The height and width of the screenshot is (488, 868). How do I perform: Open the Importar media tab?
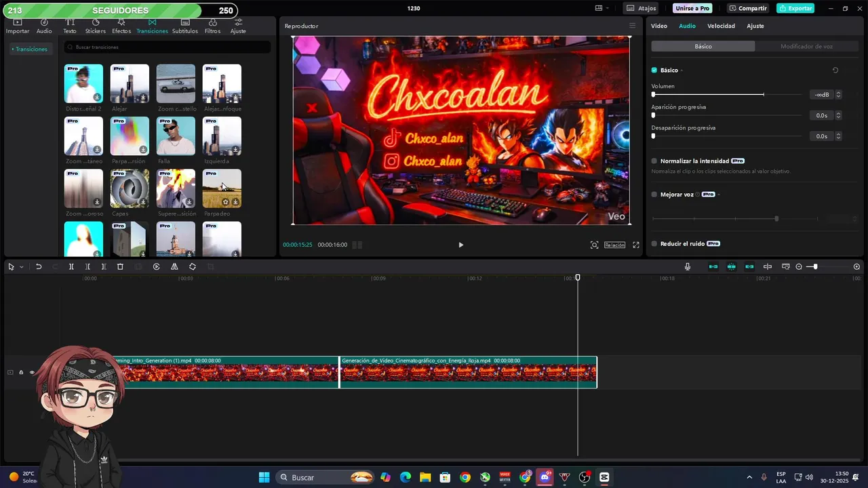[18, 26]
